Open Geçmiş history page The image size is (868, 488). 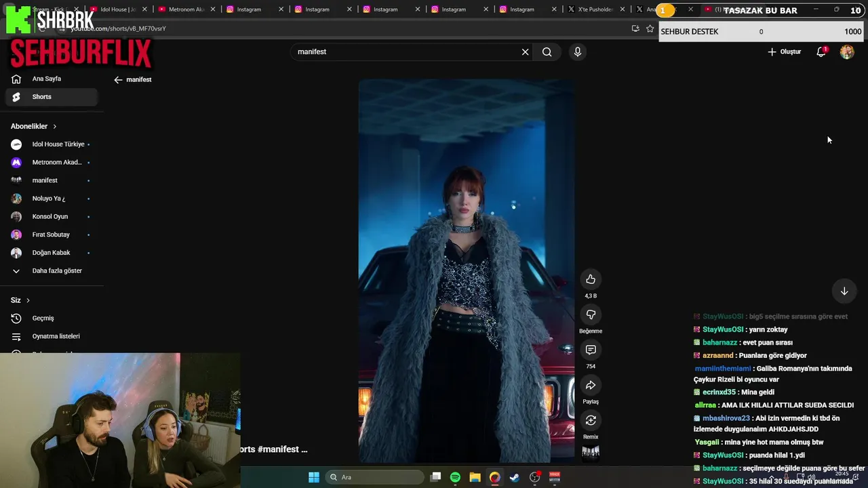[x=52, y=318]
